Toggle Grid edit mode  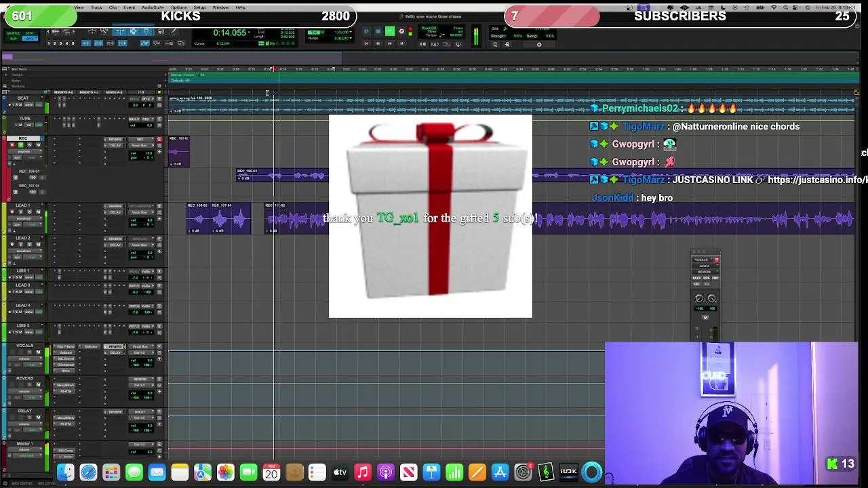point(30,39)
